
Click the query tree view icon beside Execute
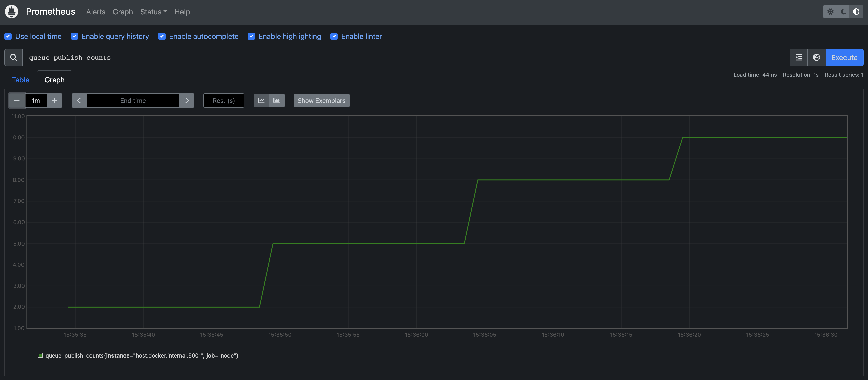coord(798,57)
